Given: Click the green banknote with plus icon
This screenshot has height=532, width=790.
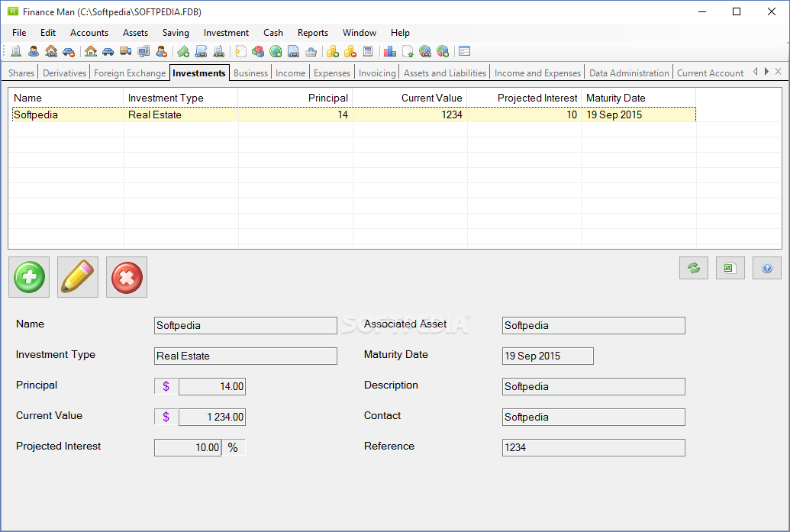Looking at the screenshot, I should (x=183, y=51).
